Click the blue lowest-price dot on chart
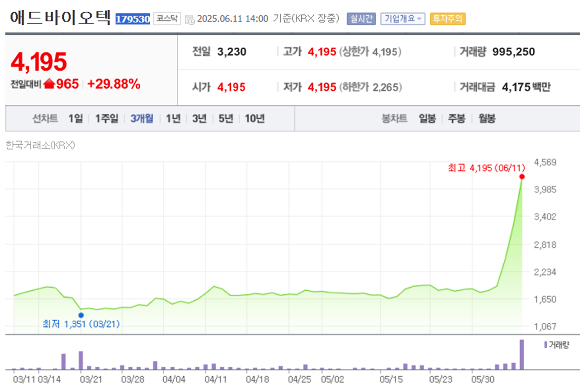The height and width of the screenshot is (392, 580). click(x=81, y=315)
